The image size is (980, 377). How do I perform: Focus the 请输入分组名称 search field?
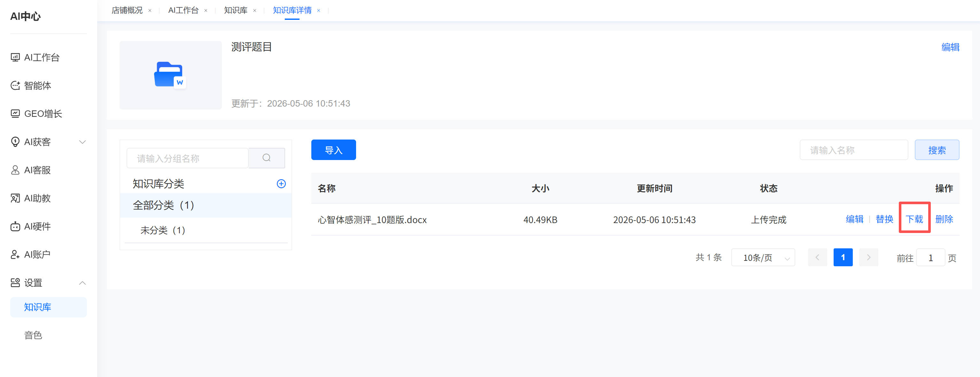pos(188,158)
